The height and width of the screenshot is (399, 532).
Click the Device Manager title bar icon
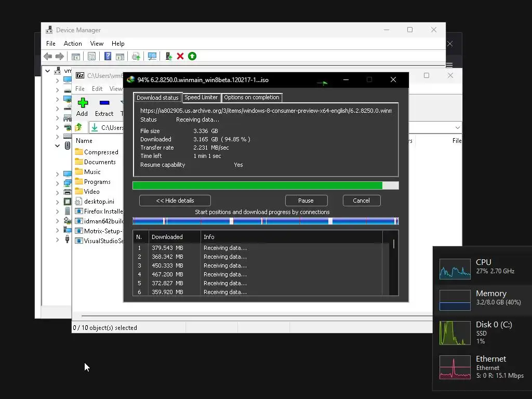[x=49, y=30]
